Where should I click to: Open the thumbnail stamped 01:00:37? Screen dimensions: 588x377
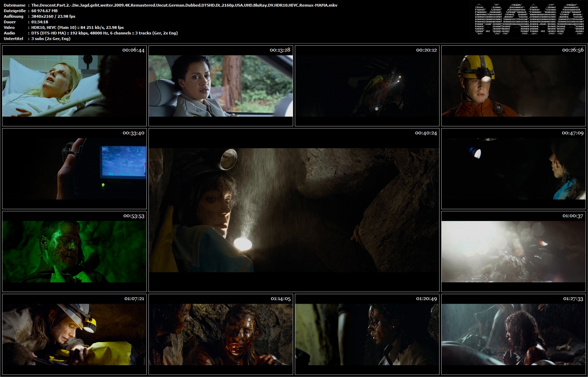pos(513,252)
